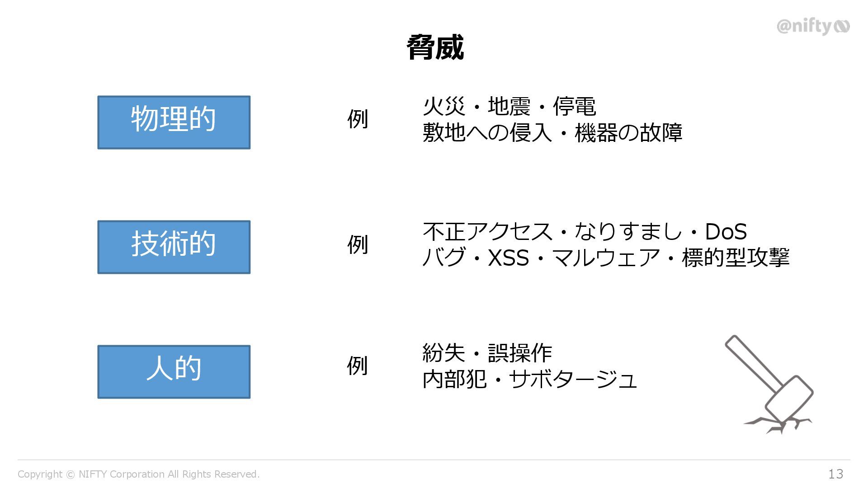
Task: Click the text 敷地への侵入・機器の故障
Action: point(552,133)
